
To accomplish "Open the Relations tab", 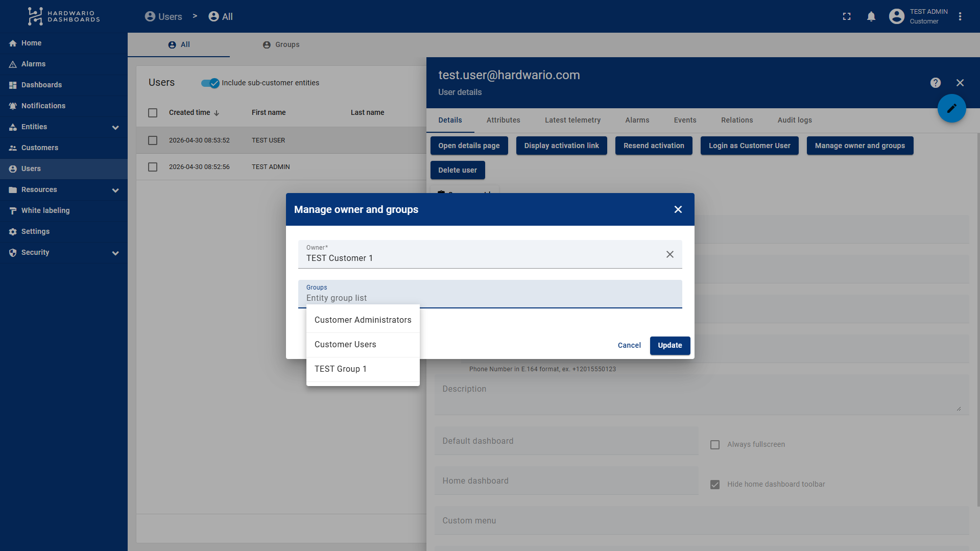I will tap(737, 121).
